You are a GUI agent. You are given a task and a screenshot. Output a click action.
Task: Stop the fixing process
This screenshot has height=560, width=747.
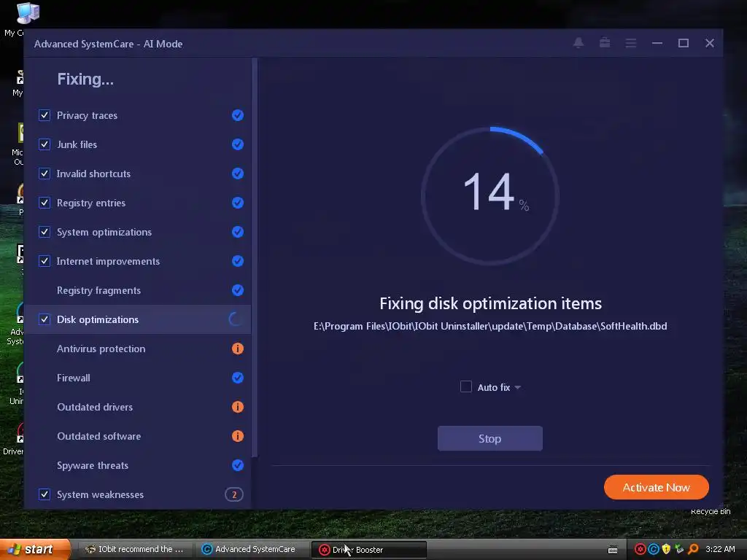tap(489, 438)
